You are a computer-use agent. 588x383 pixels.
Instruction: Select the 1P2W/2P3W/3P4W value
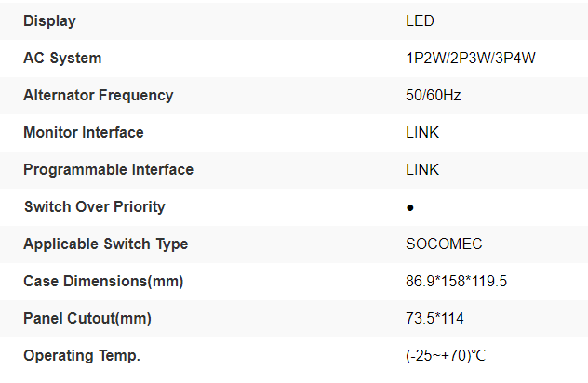click(x=471, y=58)
